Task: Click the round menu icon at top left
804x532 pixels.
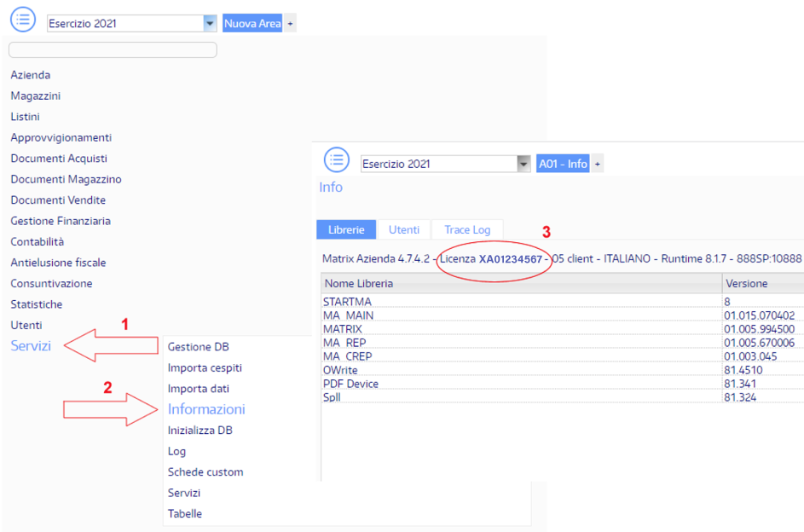Action: tap(23, 20)
